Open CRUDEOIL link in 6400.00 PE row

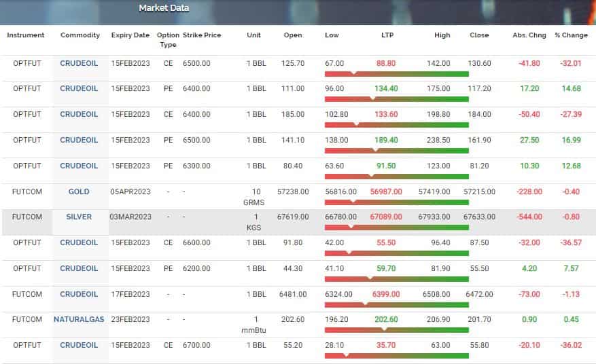79,88
